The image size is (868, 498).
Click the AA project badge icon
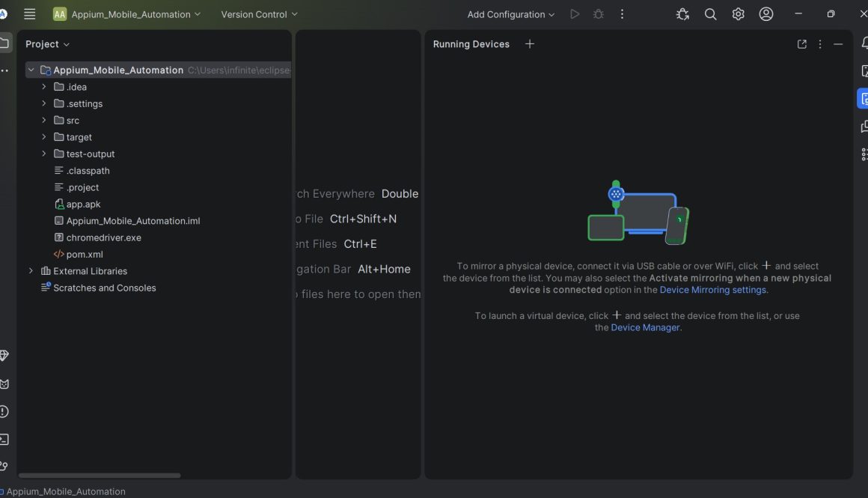click(59, 14)
